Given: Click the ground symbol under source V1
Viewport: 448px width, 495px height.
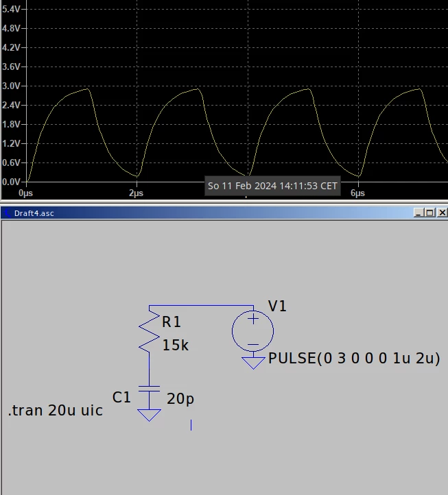Looking at the screenshot, I should (x=253, y=363).
